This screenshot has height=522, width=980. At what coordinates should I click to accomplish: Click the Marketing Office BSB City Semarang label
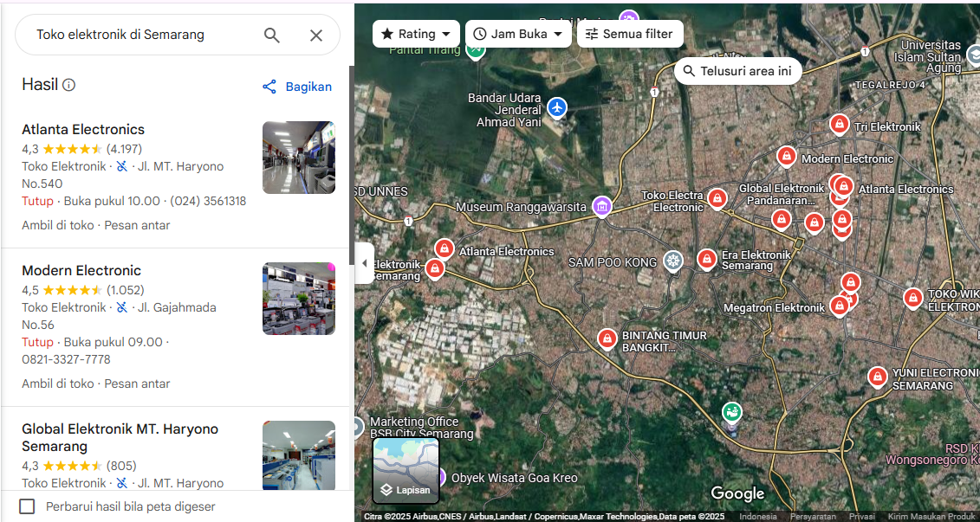click(x=421, y=428)
